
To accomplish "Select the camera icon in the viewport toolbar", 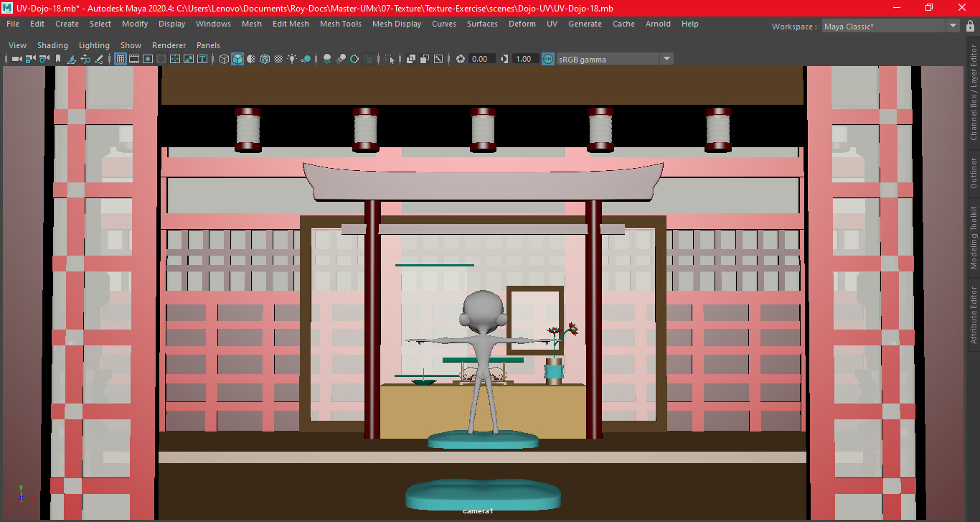I will [16, 59].
